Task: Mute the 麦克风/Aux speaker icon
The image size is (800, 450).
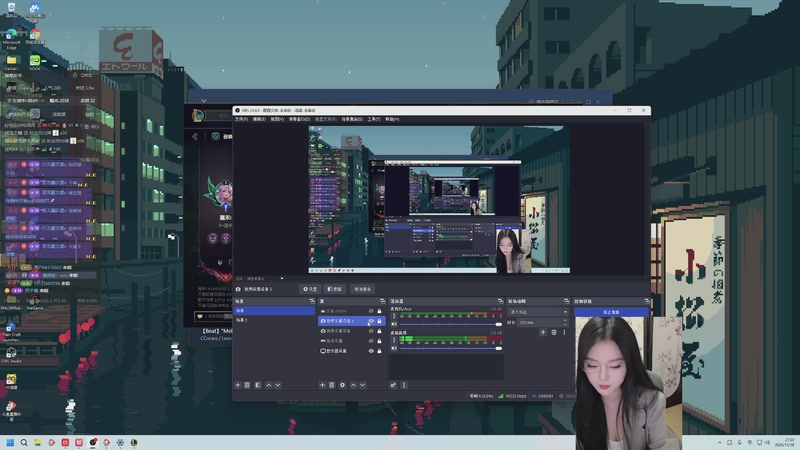Action: coord(394,324)
